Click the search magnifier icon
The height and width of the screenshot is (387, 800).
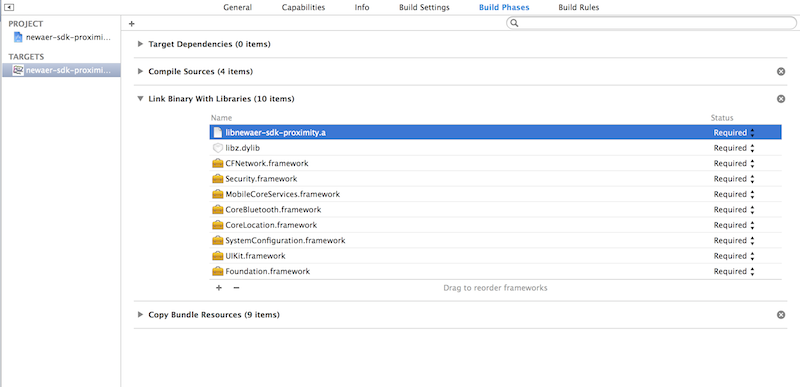coord(514,23)
